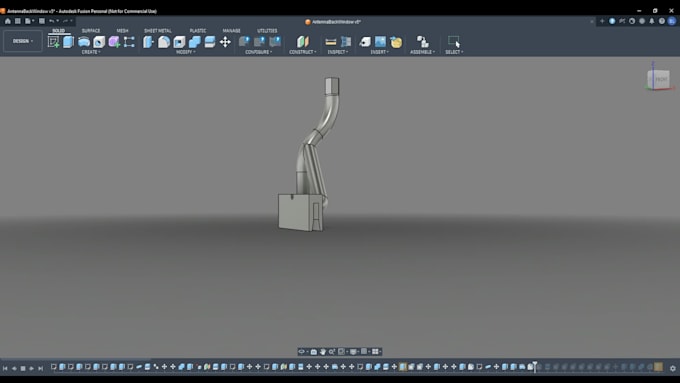Click the Home data panel icon
Screen dimensions: 680x383
tap(8, 21)
